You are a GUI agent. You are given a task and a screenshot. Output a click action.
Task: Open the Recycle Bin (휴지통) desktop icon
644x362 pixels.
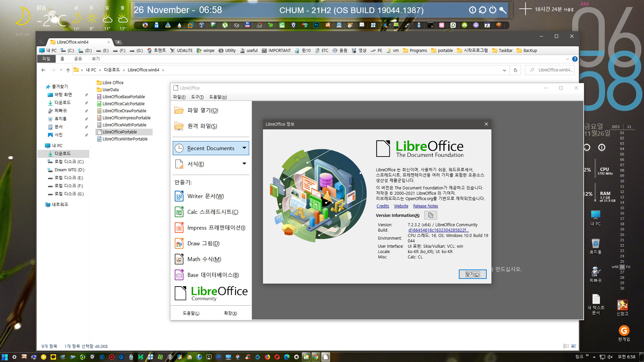click(x=595, y=246)
